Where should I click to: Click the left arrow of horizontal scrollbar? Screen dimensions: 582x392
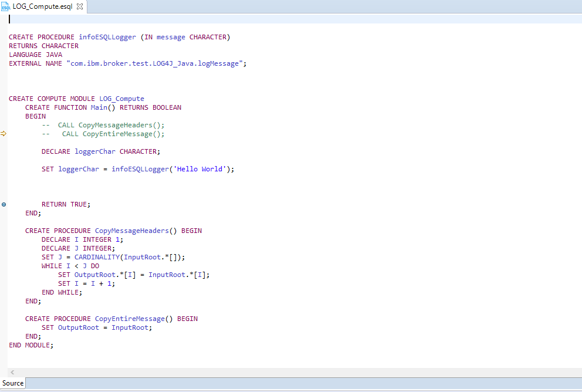(12, 372)
